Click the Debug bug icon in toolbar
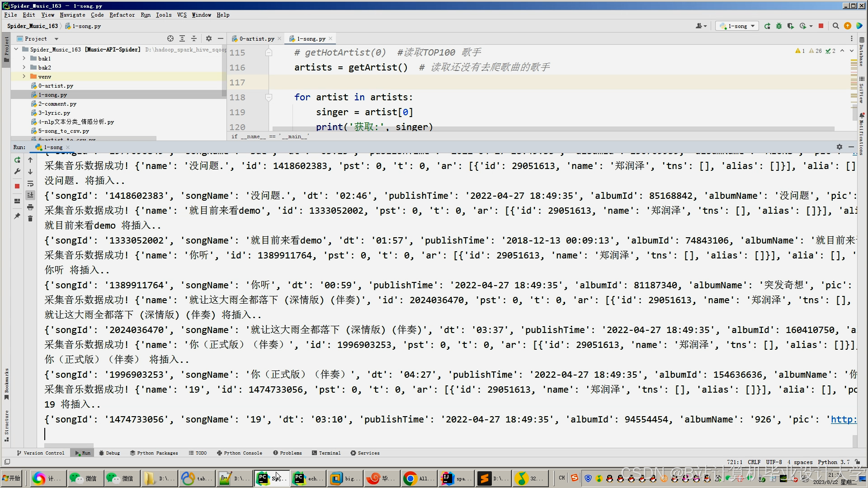The image size is (868, 488). pos(779,26)
